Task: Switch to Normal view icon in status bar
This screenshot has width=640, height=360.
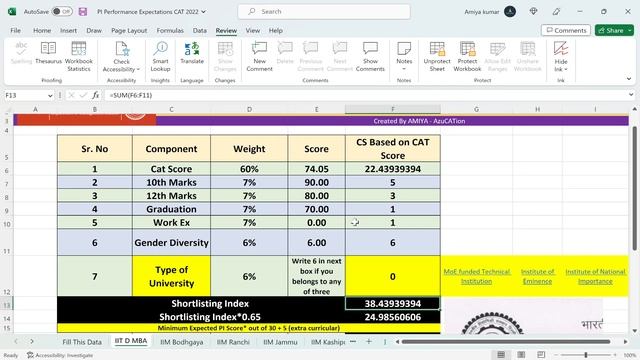Action: 501,355
